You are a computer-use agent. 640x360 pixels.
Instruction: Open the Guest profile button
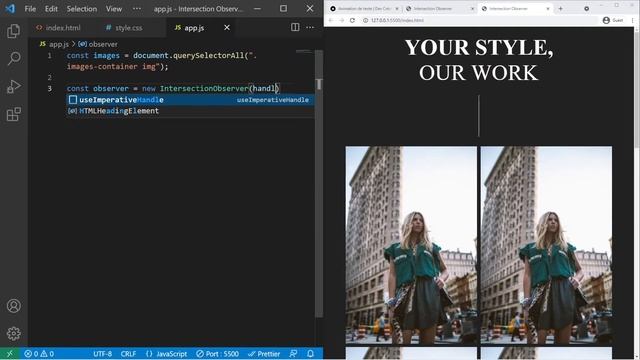pos(613,20)
